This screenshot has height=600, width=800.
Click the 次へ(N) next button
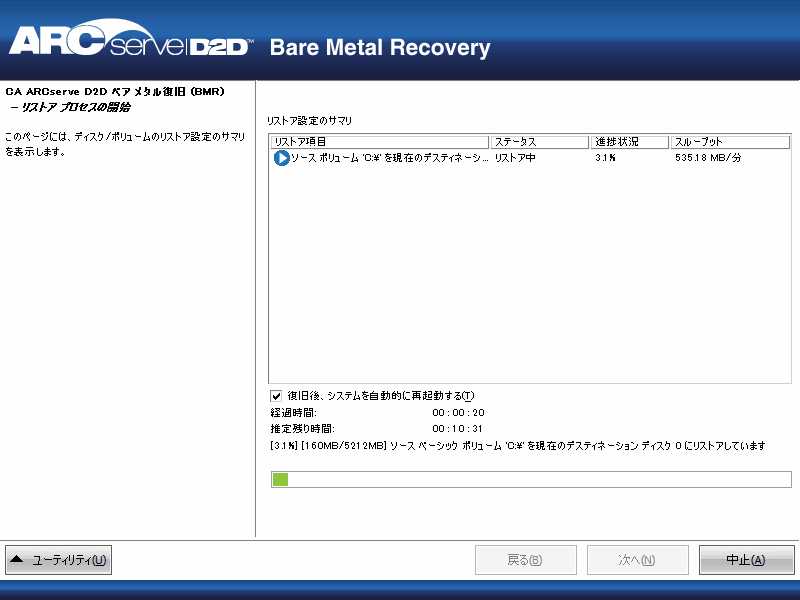638,560
